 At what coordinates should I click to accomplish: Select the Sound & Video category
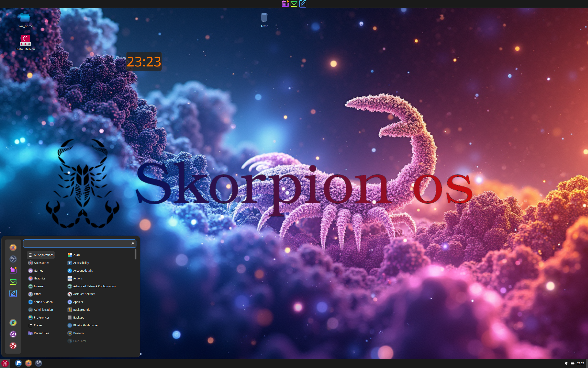(41, 302)
